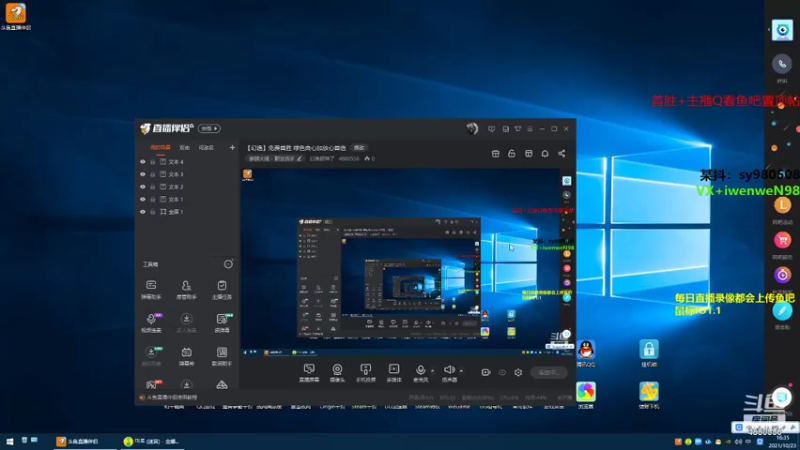800x450 pixels.
Task: Click the red shopping cart sidebar icon
Action: [x=782, y=240]
